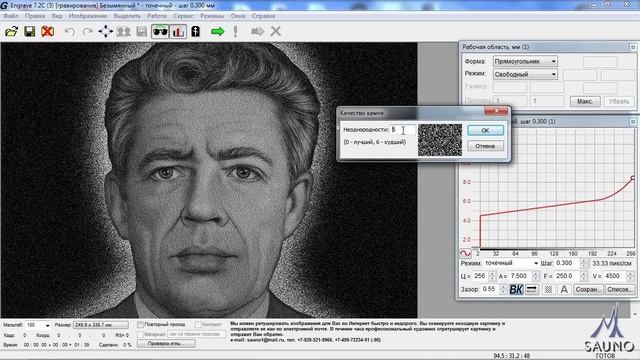Click the F value stepper
The image size is (640, 360).
584,276
